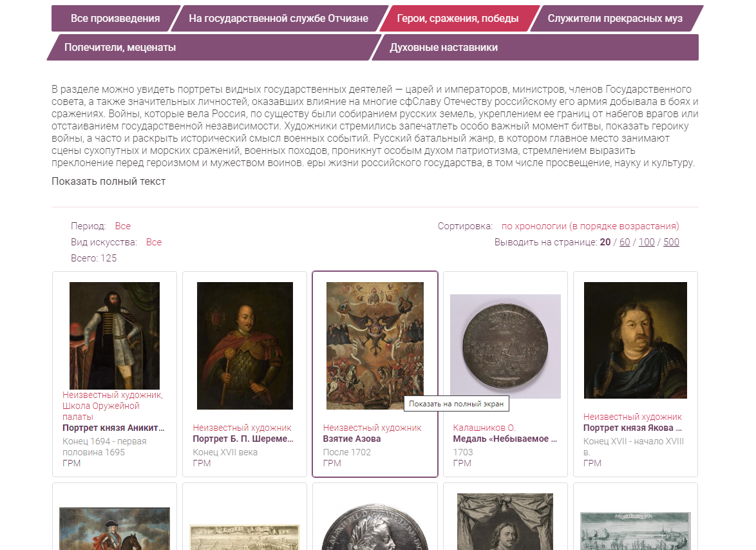Image resolution: width=756 pixels, height=550 pixels.
Task: Select the Герои, сражения, победы tab
Action: click(458, 18)
